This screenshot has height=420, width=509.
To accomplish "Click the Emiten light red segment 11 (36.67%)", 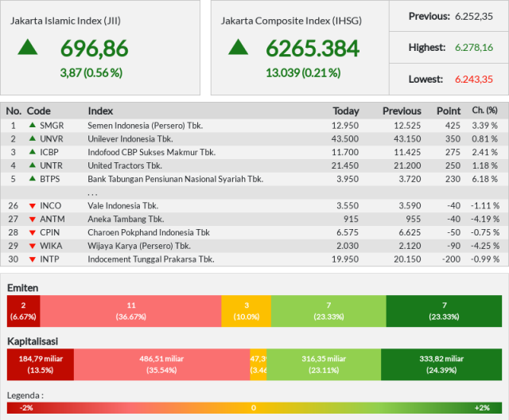I will tap(130, 311).
